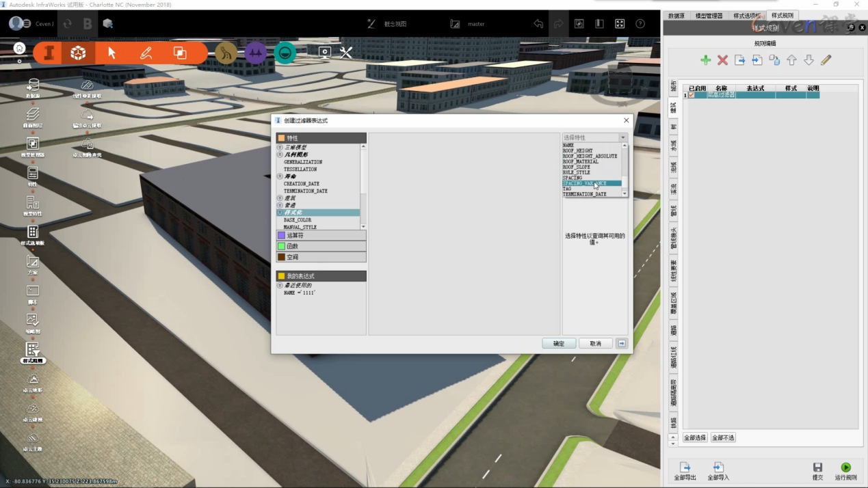The image size is (868, 488).
Task: Select ROOF_MATERIAL in the property list
Action: coord(580,162)
